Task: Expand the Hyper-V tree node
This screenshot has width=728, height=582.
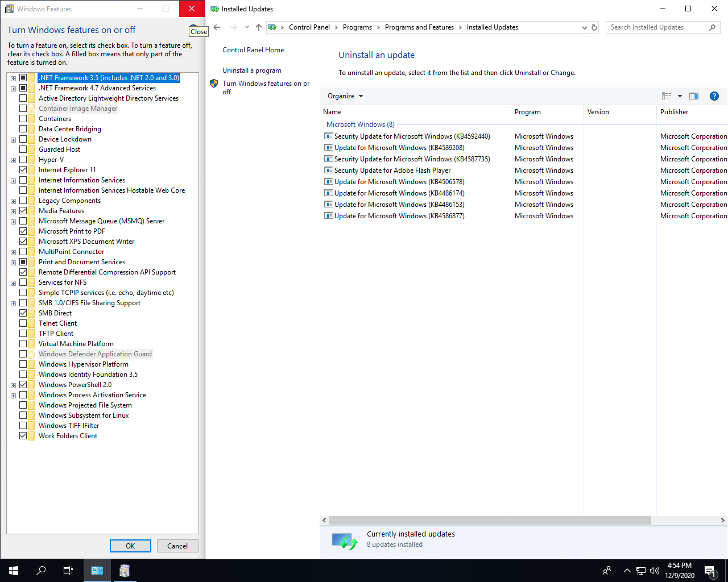Action: click(13, 160)
